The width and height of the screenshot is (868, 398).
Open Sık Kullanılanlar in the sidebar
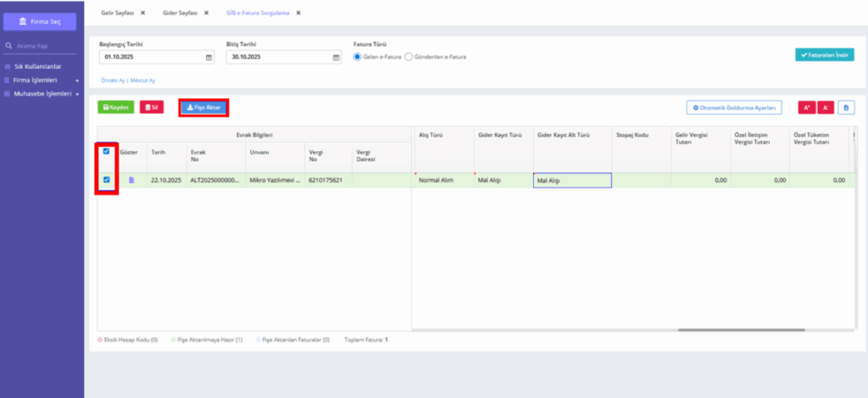(x=37, y=66)
